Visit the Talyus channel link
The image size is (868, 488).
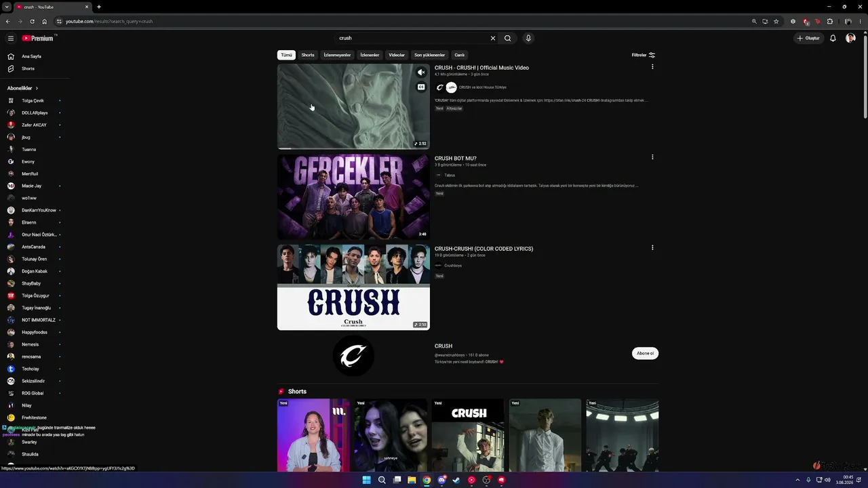(x=450, y=175)
